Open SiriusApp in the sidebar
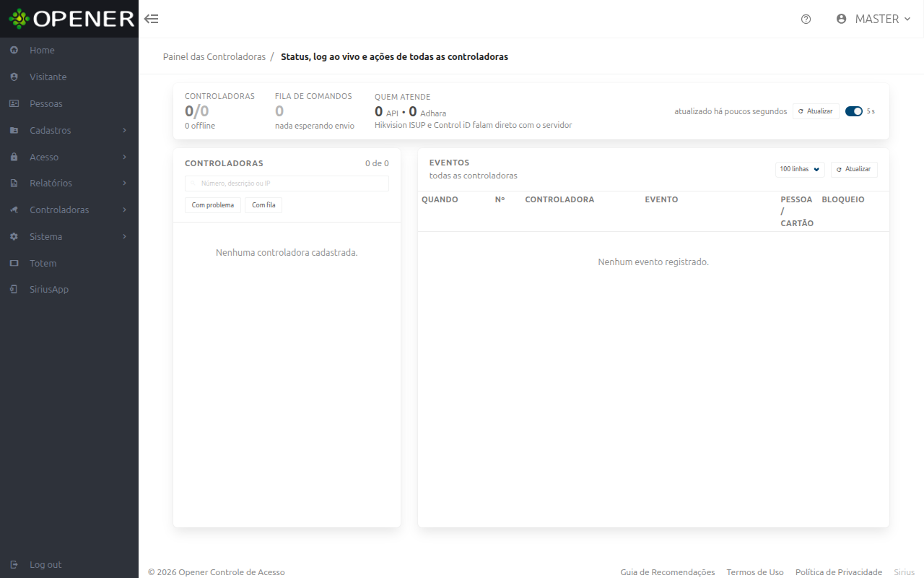The image size is (924, 578). pyautogui.click(x=69, y=290)
